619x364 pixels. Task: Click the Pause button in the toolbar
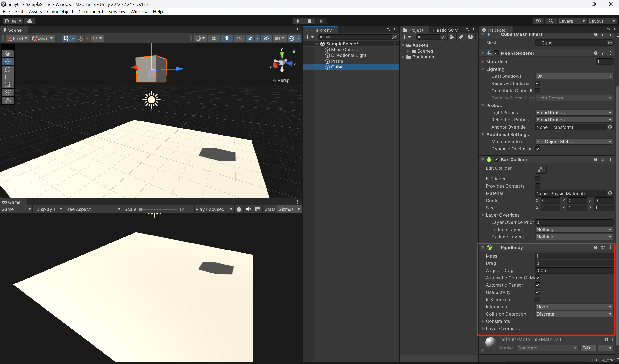pyautogui.click(x=310, y=21)
